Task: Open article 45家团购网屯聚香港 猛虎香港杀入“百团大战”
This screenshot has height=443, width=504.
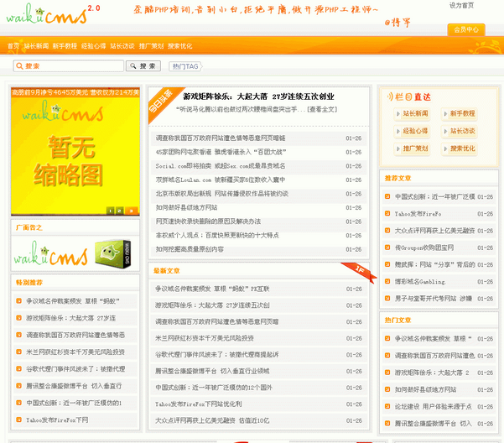Action: 221,152
